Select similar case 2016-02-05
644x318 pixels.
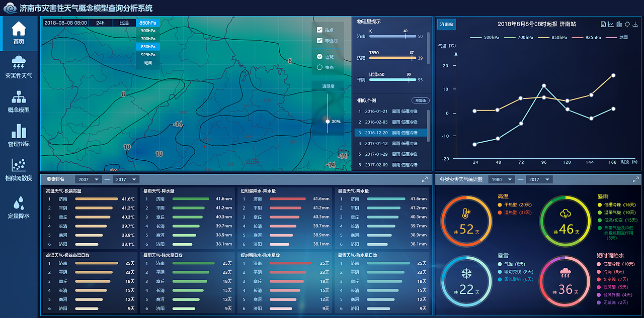(x=390, y=122)
